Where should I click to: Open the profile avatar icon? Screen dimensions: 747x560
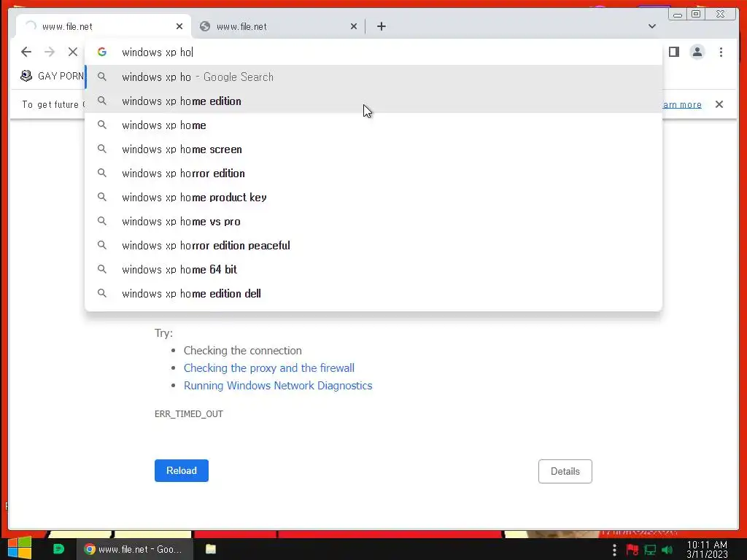[697, 52]
